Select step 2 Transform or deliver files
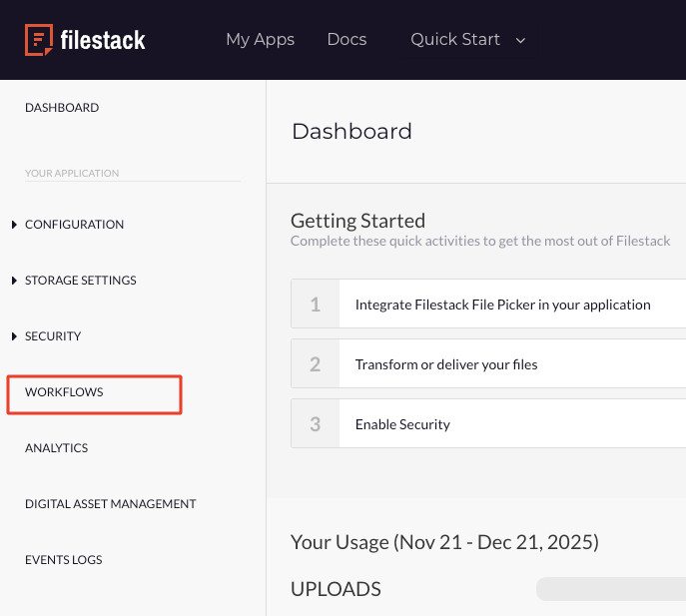The image size is (686, 616). pos(488,363)
